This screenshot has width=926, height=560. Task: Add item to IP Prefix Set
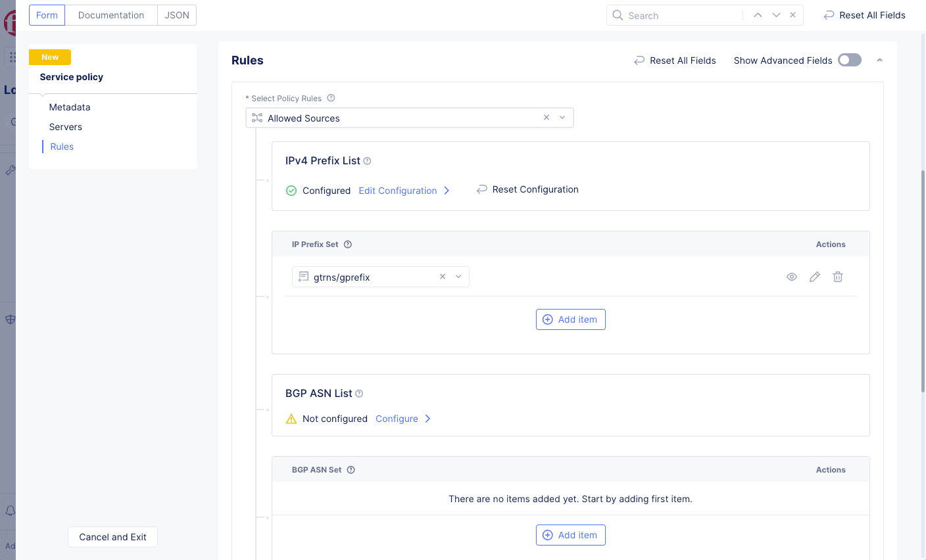coord(570,319)
